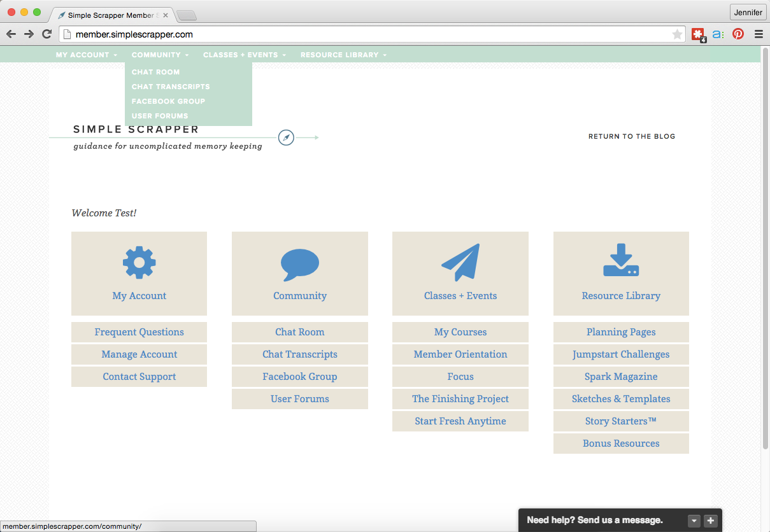Choose User Forums in the Community dropdown

click(x=160, y=116)
